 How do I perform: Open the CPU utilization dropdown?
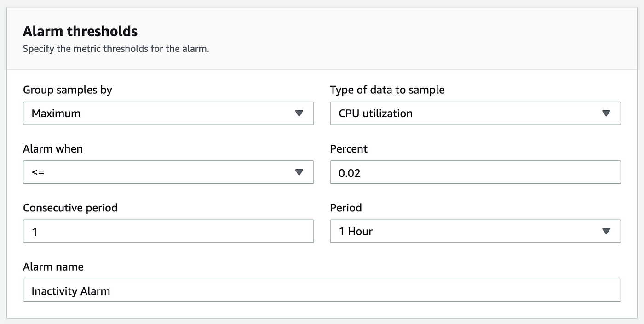click(x=465, y=113)
